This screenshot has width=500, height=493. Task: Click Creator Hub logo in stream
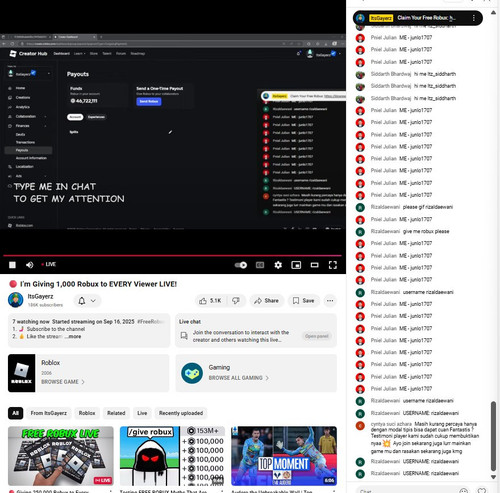point(28,54)
